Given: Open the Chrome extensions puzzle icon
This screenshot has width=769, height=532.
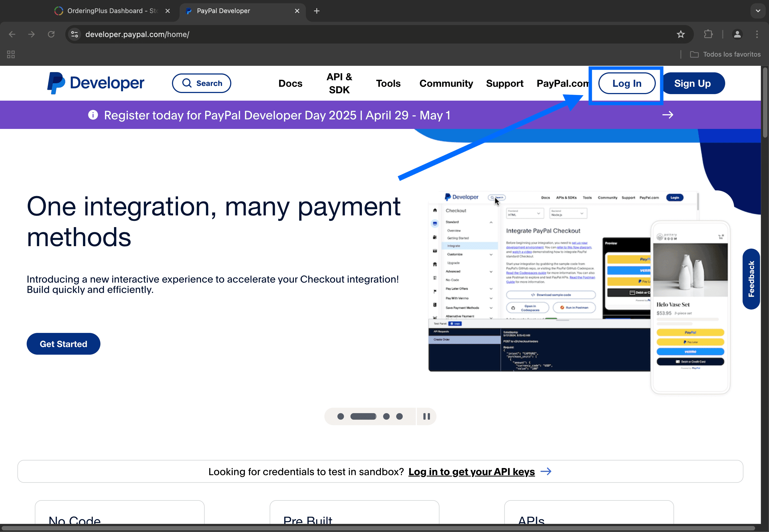Looking at the screenshot, I should coord(708,34).
